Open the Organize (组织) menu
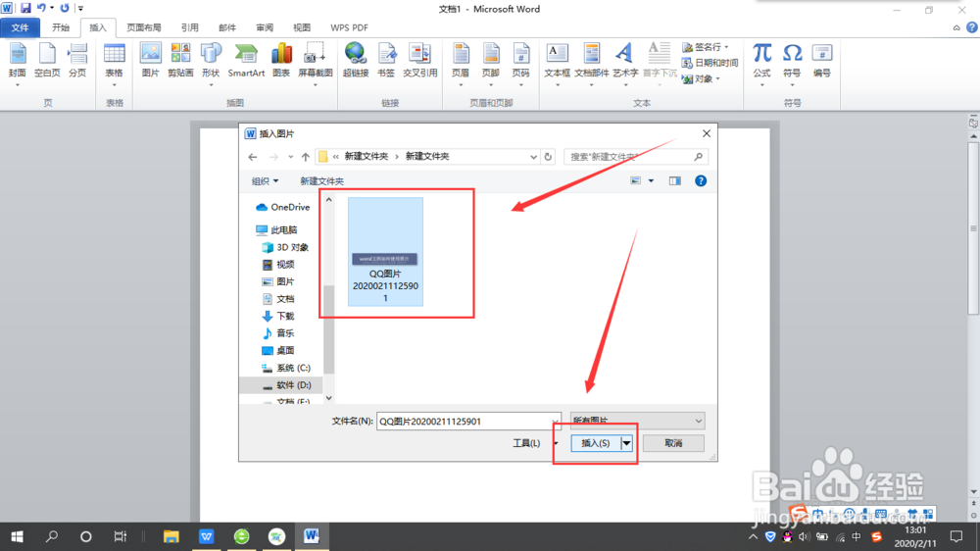This screenshot has width=980, height=551. pos(265,180)
